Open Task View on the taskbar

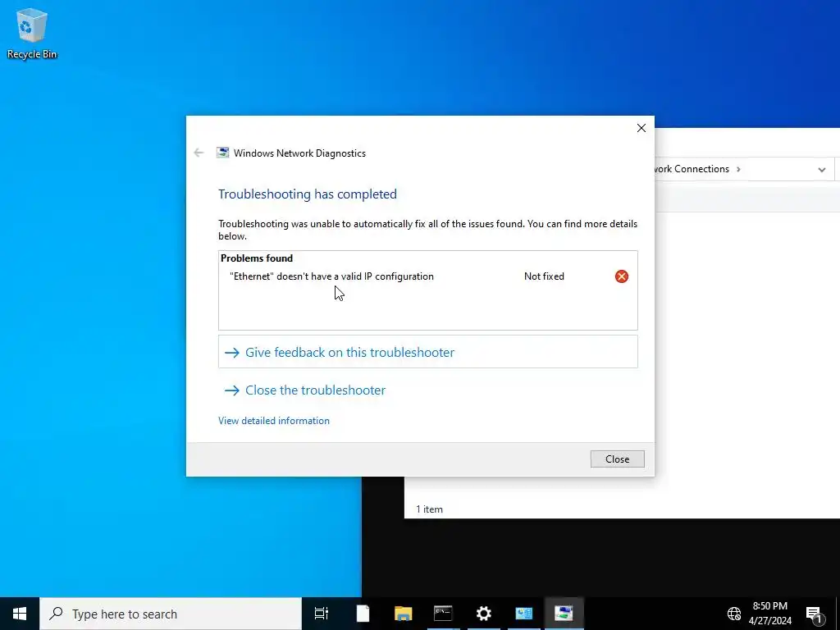tap(322, 614)
